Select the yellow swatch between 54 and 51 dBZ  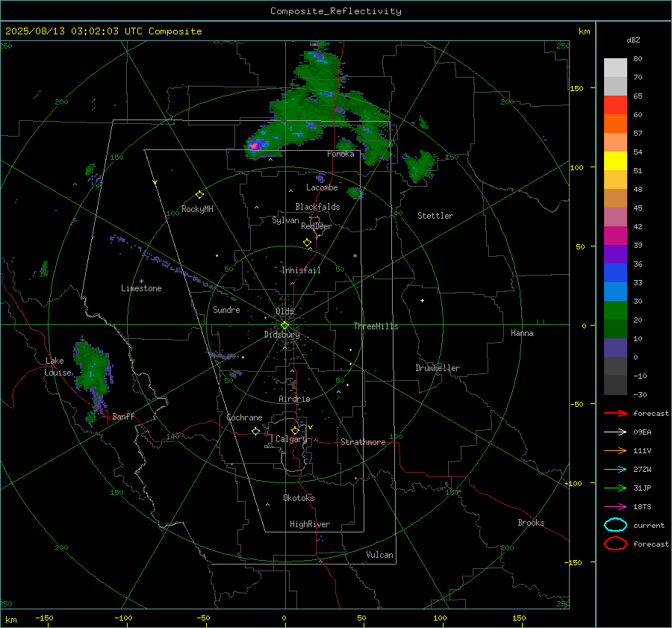tap(615, 161)
